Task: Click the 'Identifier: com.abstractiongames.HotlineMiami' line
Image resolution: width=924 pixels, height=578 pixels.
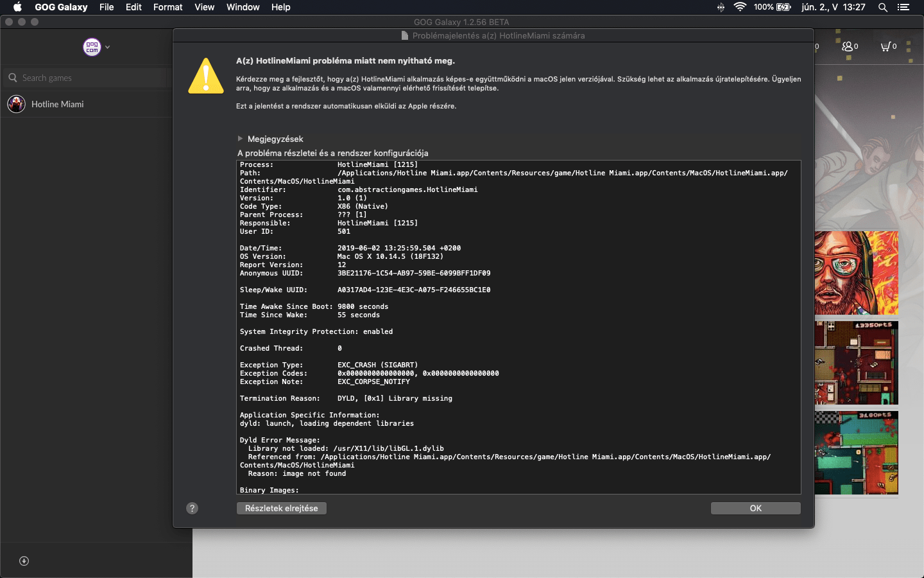Action: 359,190
